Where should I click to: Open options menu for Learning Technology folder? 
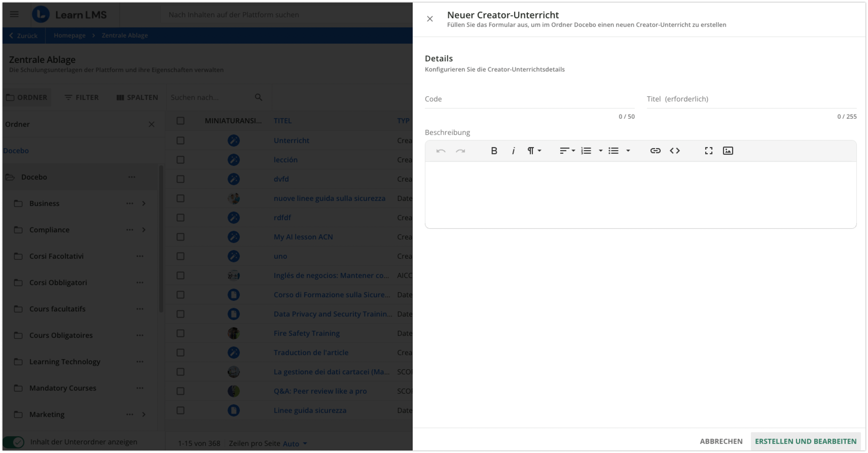point(140,362)
